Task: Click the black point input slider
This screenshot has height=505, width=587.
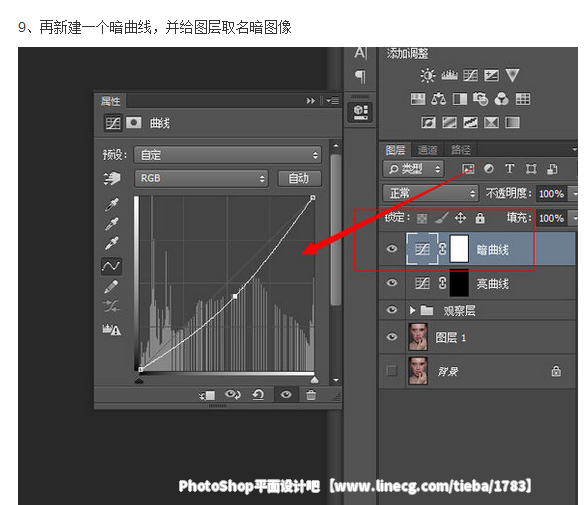Action: coord(139,380)
